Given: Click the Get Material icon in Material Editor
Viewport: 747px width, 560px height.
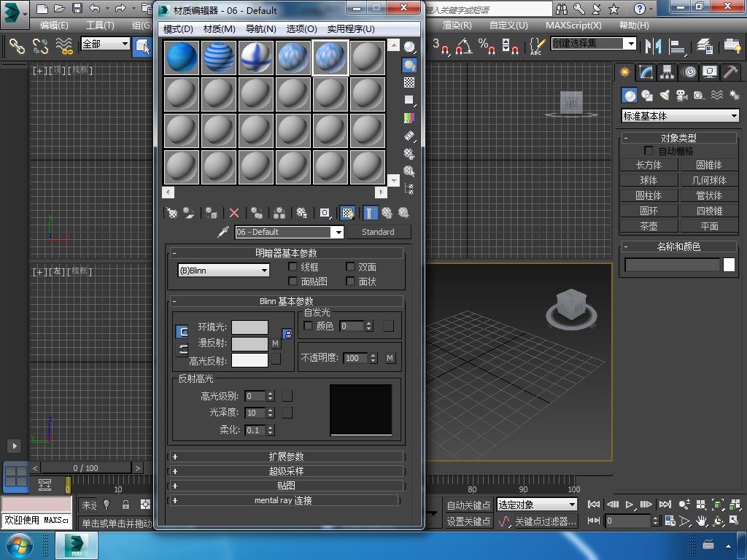Looking at the screenshot, I should click(172, 213).
